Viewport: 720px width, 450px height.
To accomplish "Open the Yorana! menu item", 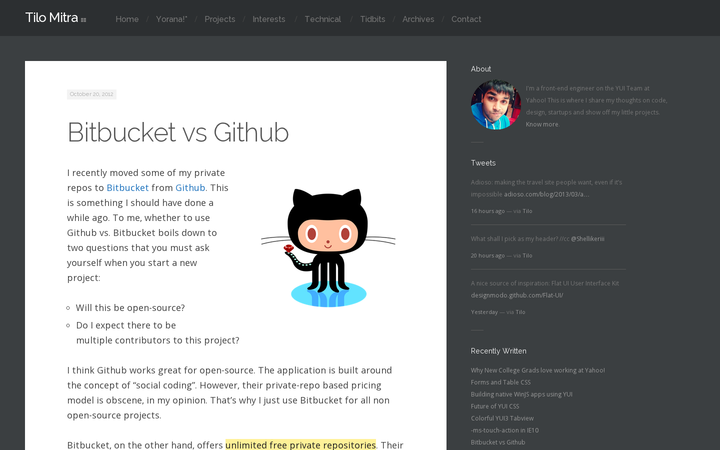I will click(x=171, y=19).
